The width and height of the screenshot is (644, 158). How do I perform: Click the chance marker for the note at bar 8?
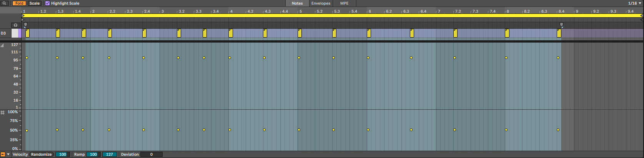tap(506, 130)
